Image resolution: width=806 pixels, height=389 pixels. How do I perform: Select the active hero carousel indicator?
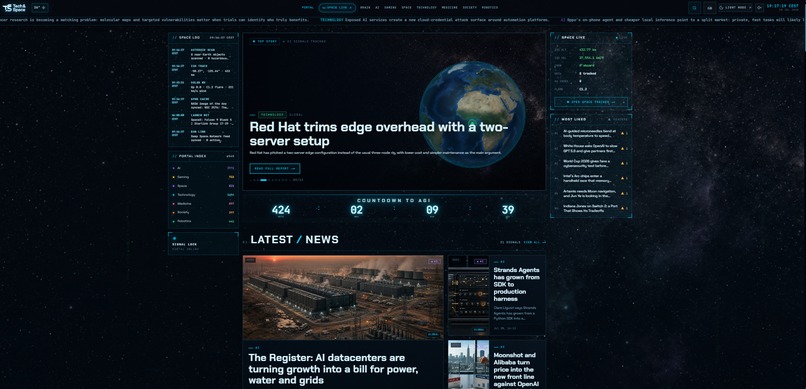pyautogui.click(x=263, y=180)
